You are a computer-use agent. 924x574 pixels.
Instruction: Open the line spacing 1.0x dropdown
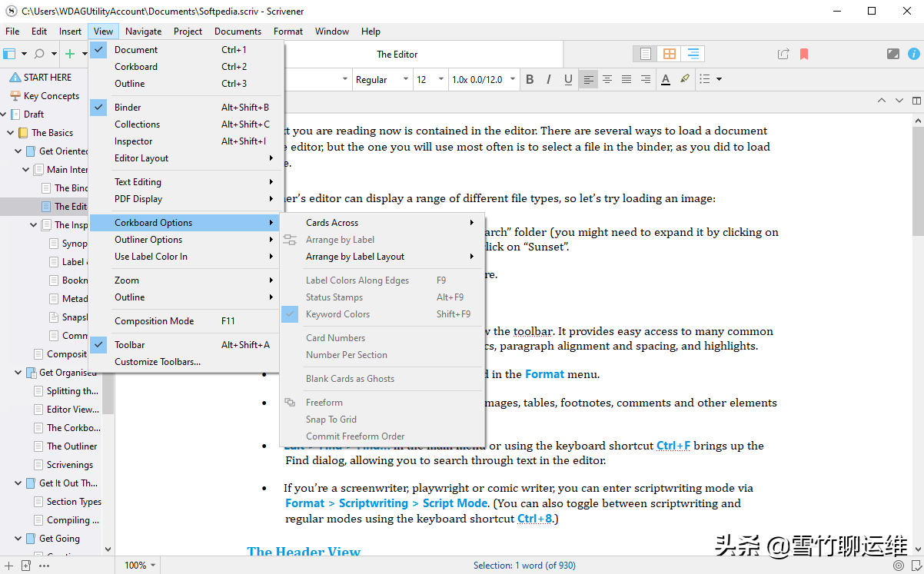click(483, 79)
